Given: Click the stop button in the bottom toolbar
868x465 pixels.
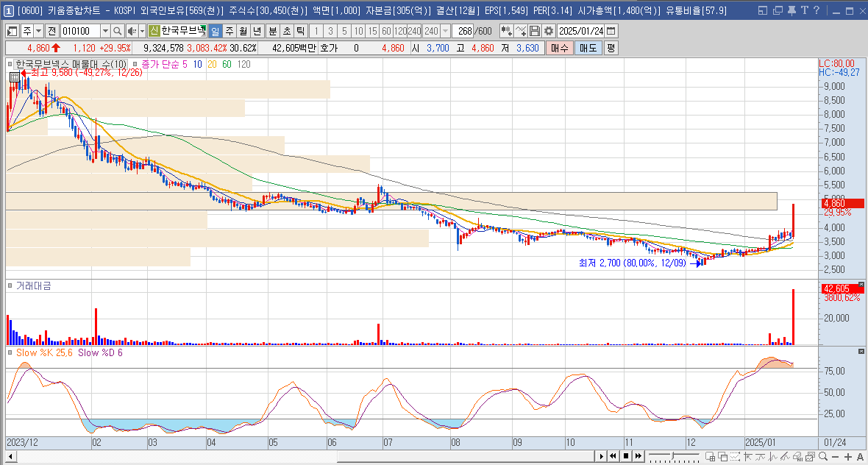Looking at the screenshot, I should [626, 456].
